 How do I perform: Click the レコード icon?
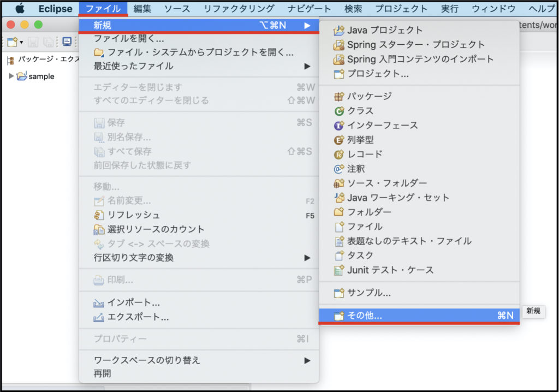(338, 155)
